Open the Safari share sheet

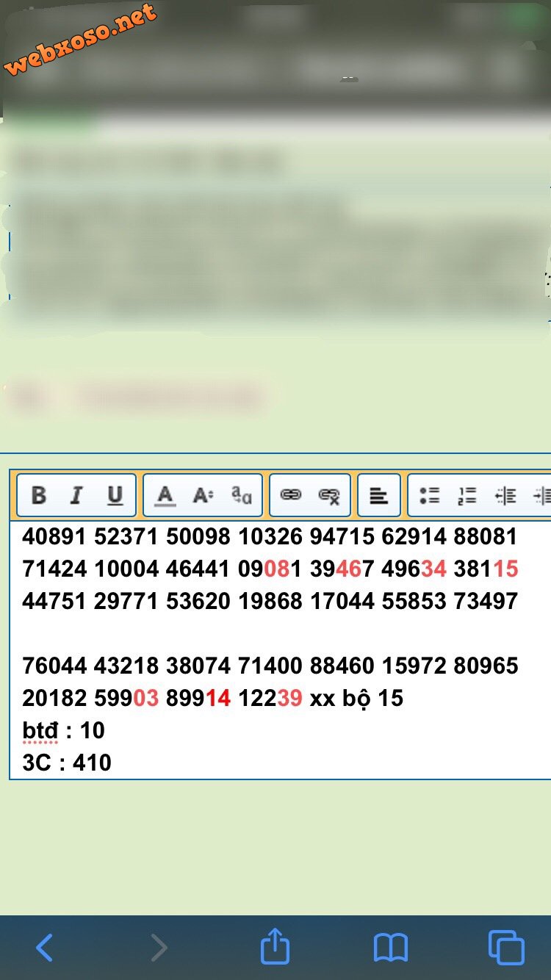(x=275, y=945)
